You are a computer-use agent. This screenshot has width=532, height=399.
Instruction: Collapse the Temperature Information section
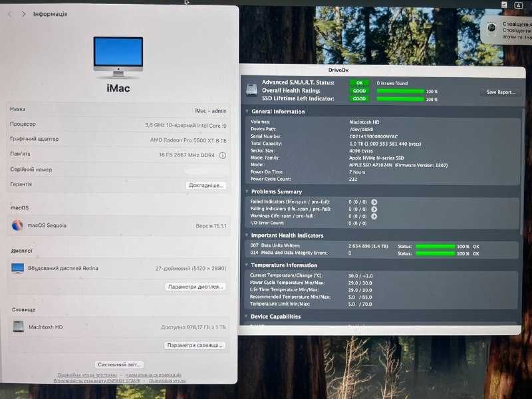[x=247, y=265]
